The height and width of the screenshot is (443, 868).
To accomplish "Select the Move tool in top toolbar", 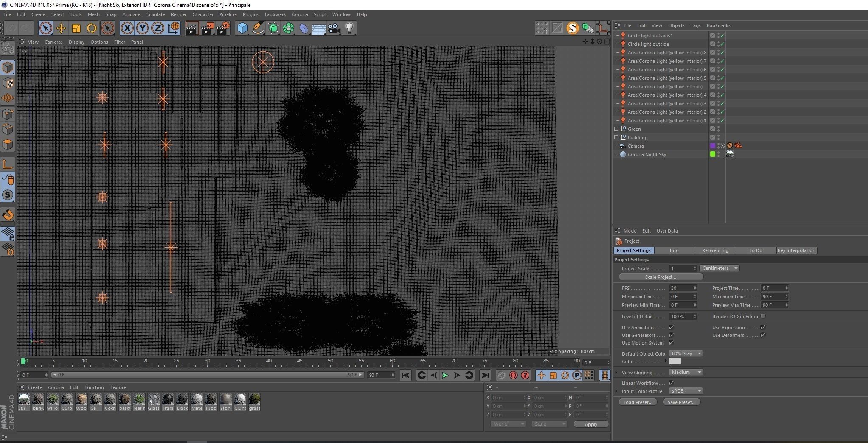I will 61,28.
